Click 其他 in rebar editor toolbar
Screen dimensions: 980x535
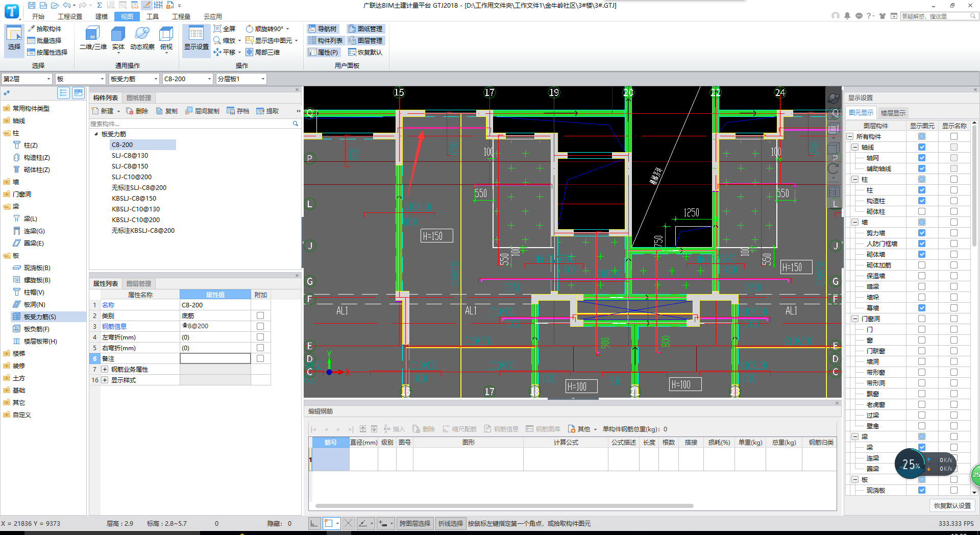pyautogui.click(x=582, y=429)
